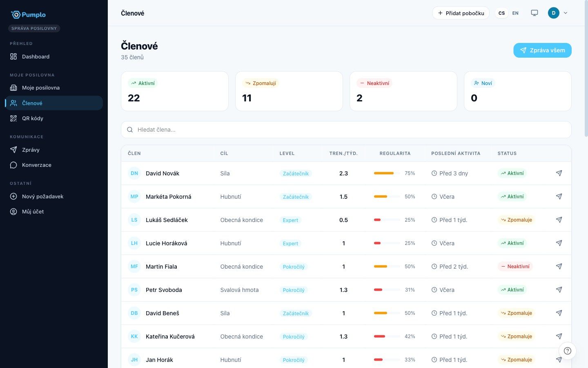Switch language to EN
This screenshot has width=588, height=368.
(x=515, y=13)
